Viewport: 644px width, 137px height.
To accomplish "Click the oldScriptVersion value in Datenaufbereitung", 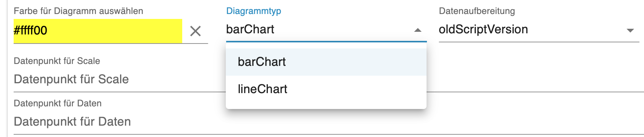I will [483, 29].
